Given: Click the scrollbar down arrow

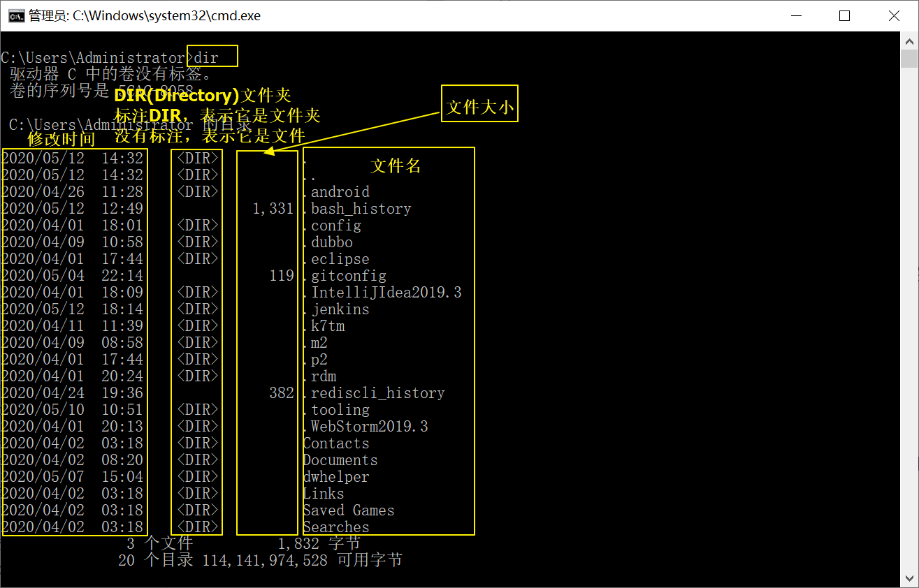Looking at the screenshot, I should (x=909, y=578).
